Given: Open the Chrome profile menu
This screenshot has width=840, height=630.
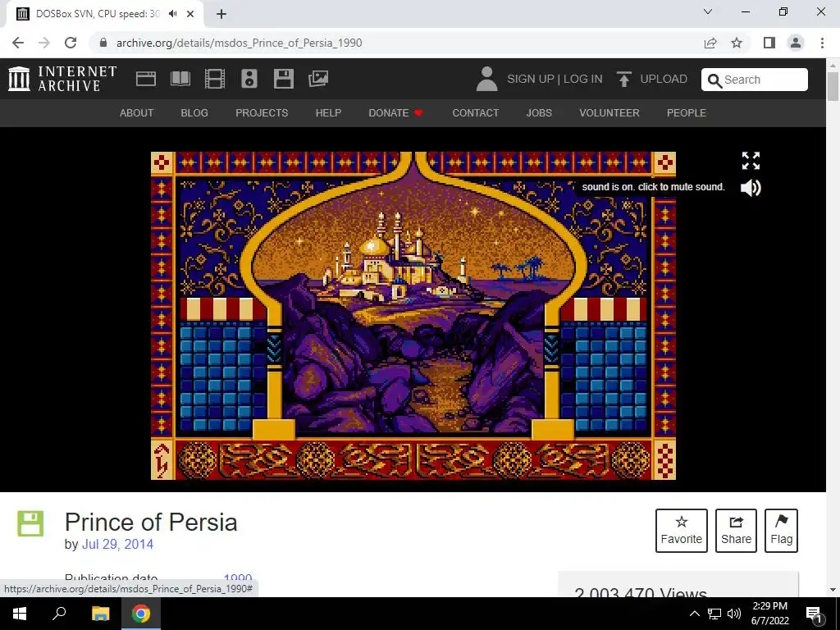Looking at the screenshot, I should 796,43.
